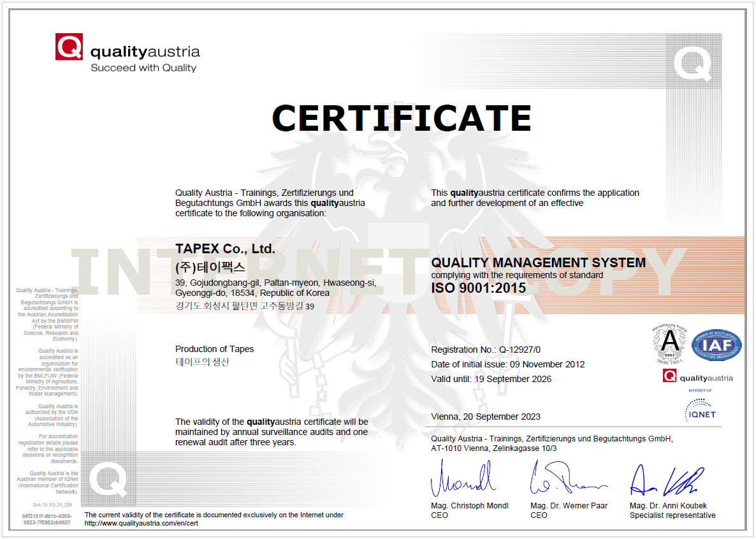Click the paragraph beginning 'The validity of the'
Screen dimensions: 756x539
pos(272,432)
